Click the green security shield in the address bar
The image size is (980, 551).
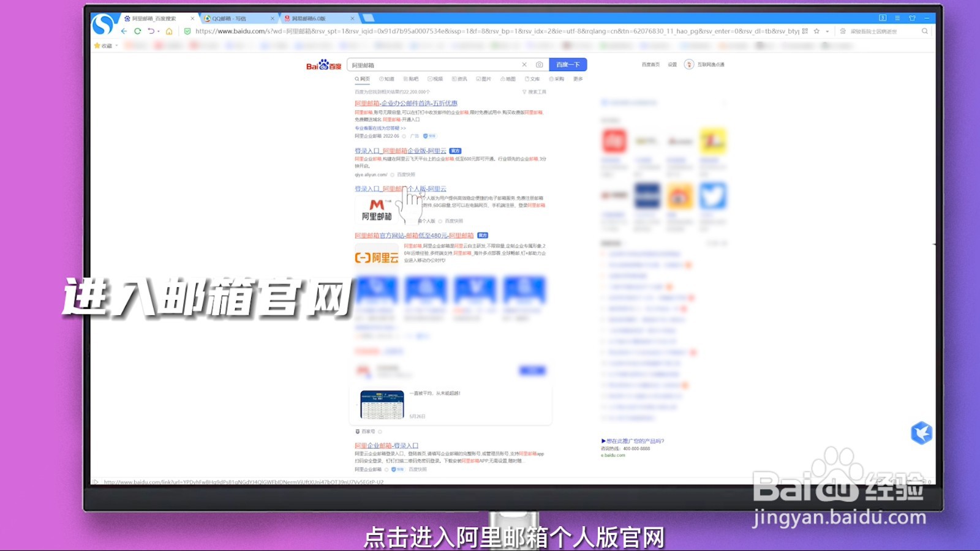[x=187, y=31]
